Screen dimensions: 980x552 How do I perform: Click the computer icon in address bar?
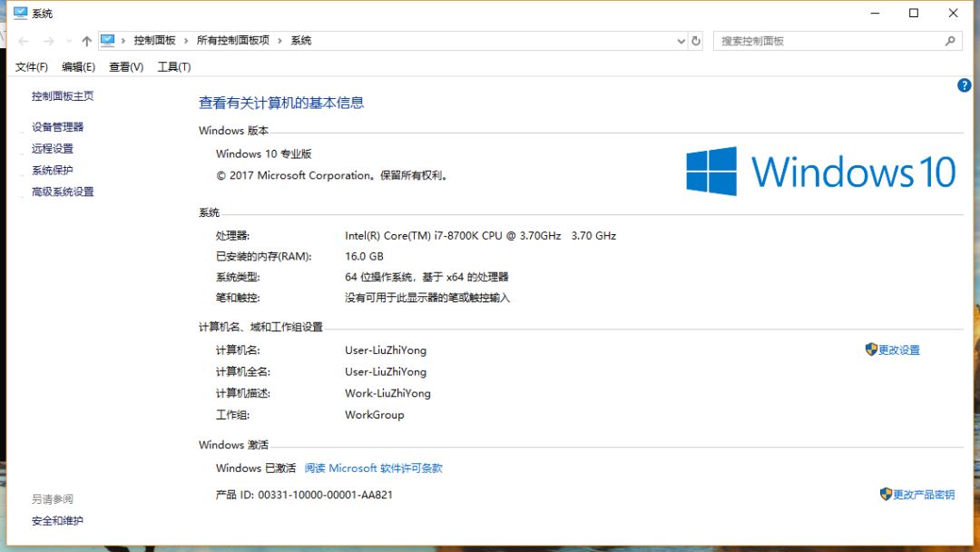pos(107,41)
